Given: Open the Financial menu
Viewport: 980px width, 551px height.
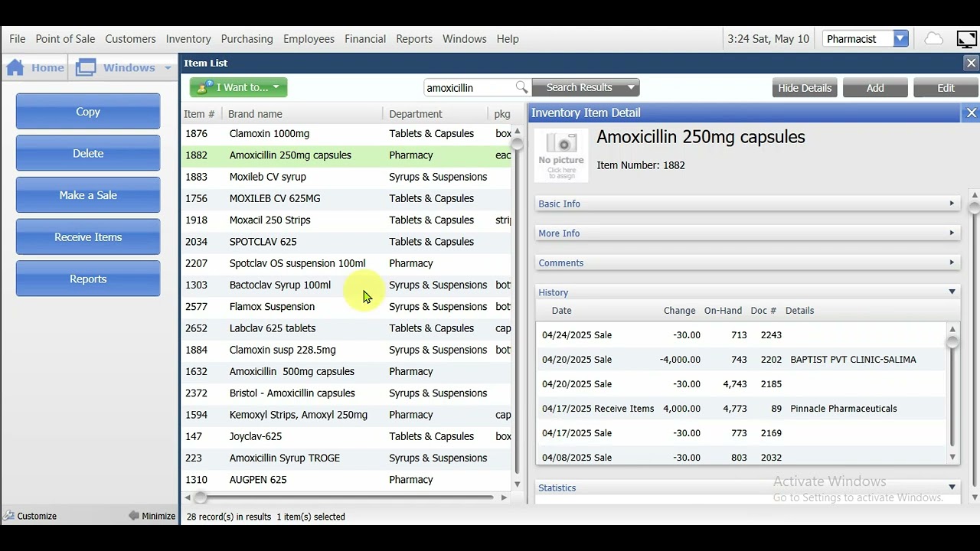Looking at the screenshot, I should tap(365, 38).
